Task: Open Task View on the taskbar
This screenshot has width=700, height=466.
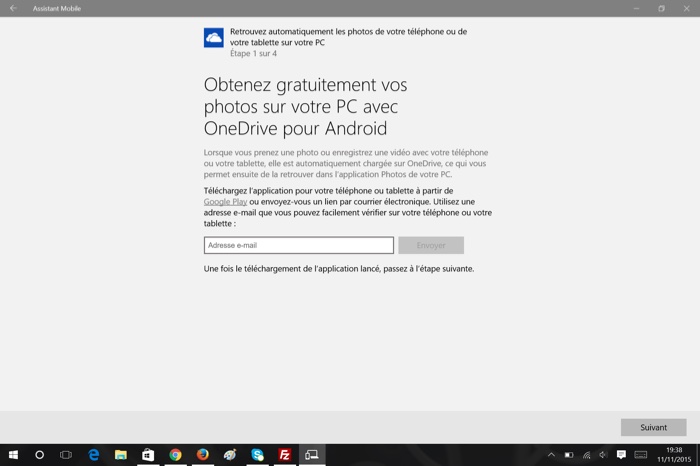Action: 66,455
